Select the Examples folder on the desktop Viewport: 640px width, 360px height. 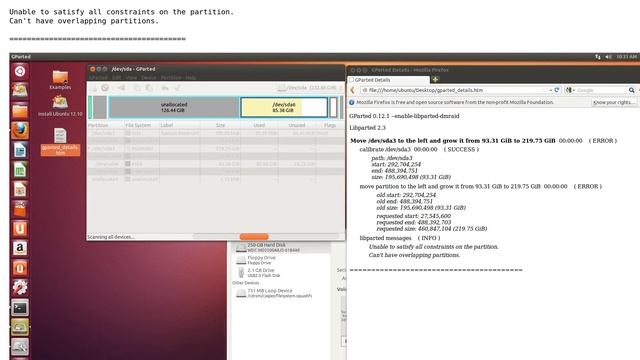coord(60,80)
